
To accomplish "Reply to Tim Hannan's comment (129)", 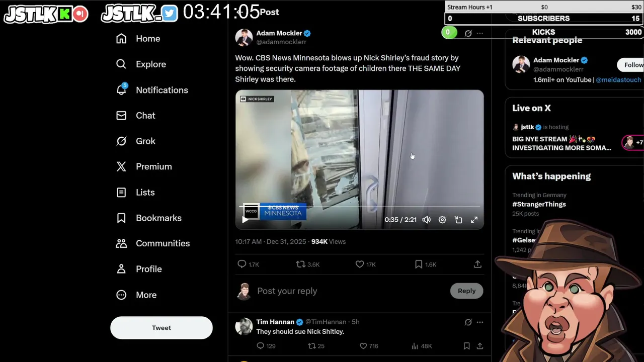I will pos(266,346).
